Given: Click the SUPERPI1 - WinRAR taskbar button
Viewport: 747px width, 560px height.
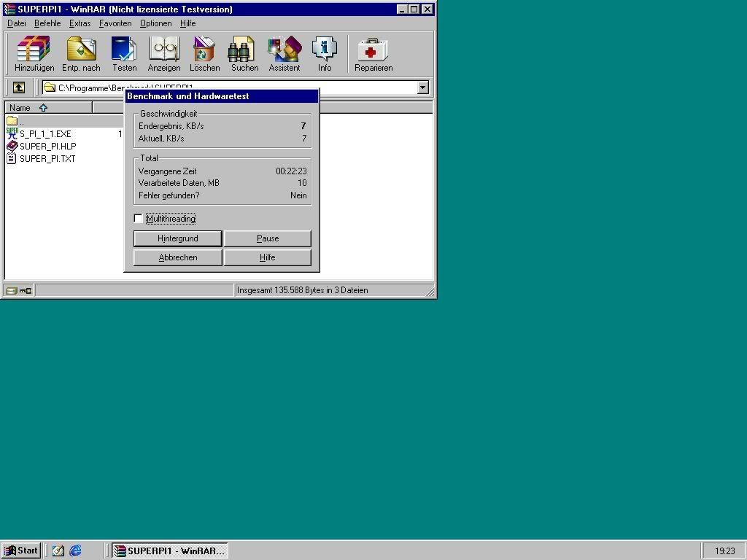Looking at the screenshot, I should pyautogui.click(x=170, y=551).
